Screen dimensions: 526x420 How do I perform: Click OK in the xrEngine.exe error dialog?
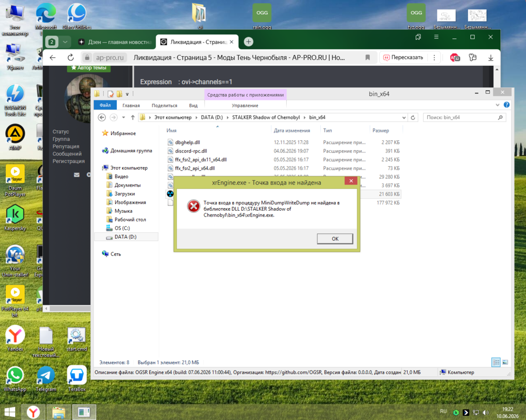(x=335, y=239)
